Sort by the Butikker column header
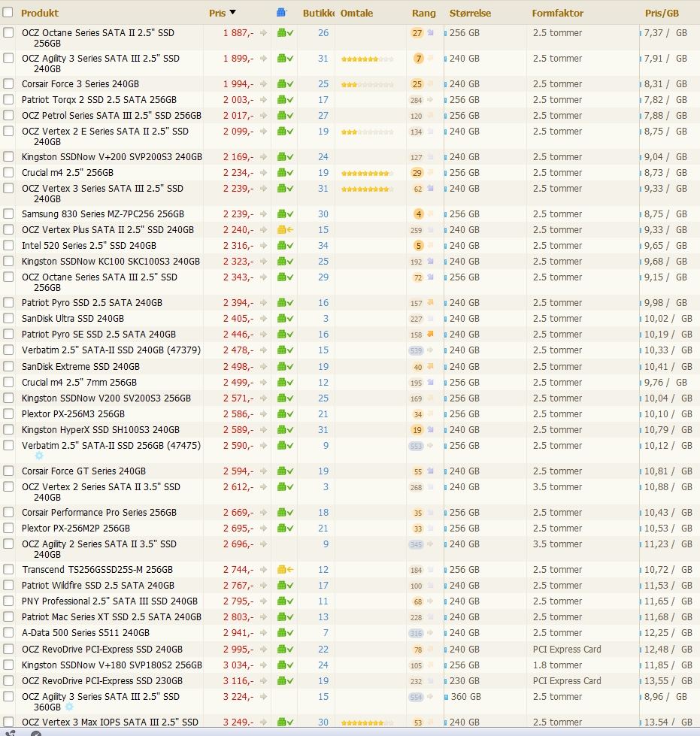The image size is (700, 736). click(318, 13)
